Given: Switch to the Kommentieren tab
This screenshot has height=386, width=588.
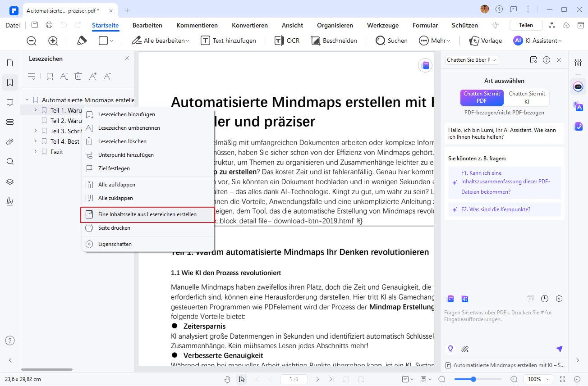Looking at the screenshot, I should tap(197, 25).
